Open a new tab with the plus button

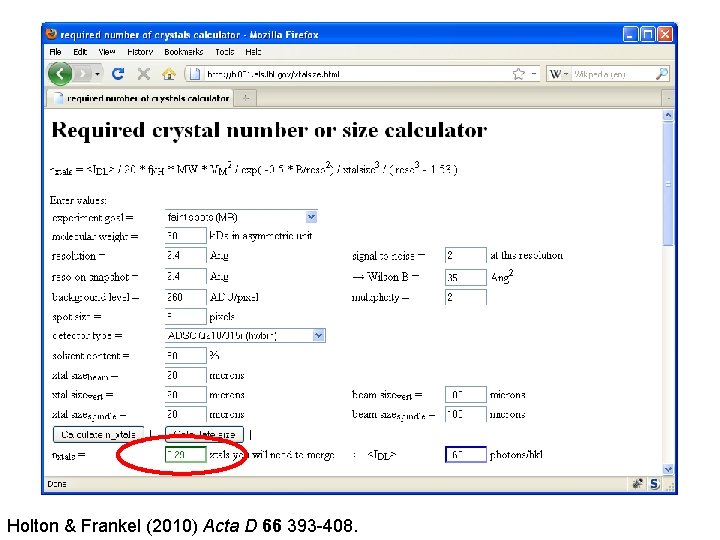coord(246,98)
